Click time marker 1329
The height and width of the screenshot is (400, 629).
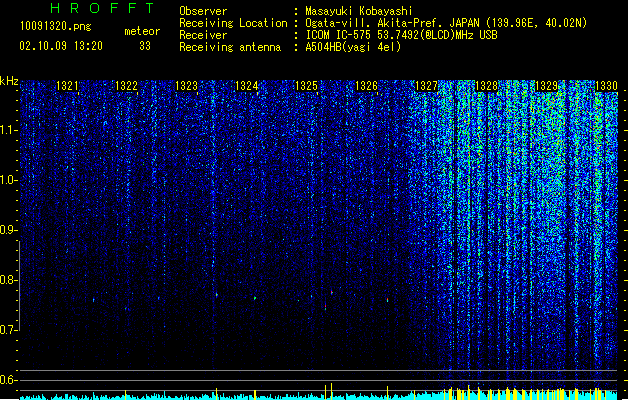coord(546,86)
